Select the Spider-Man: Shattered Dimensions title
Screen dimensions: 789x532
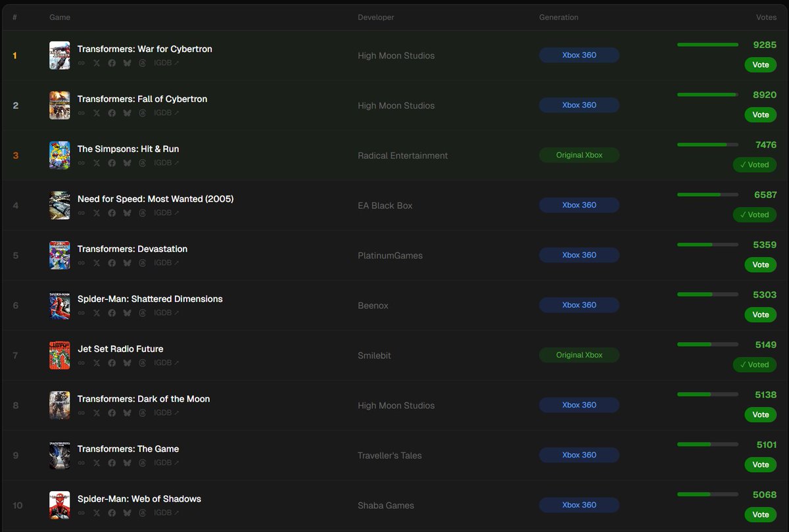click(x=150, y=299)
